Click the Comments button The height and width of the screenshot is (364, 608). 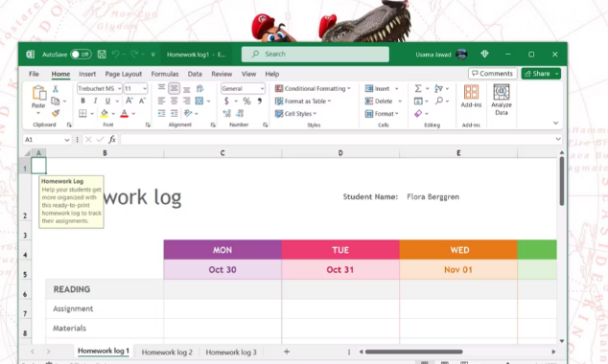(493, 74)
